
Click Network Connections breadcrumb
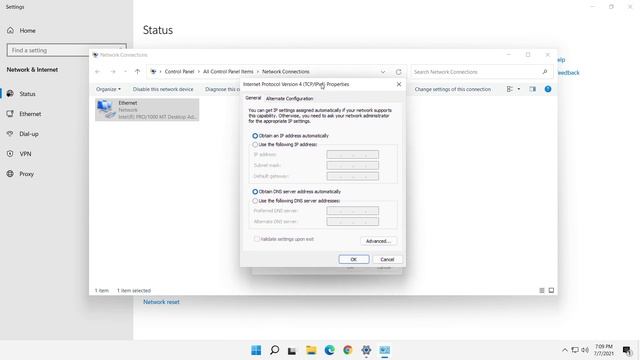(x=286, y=72)
